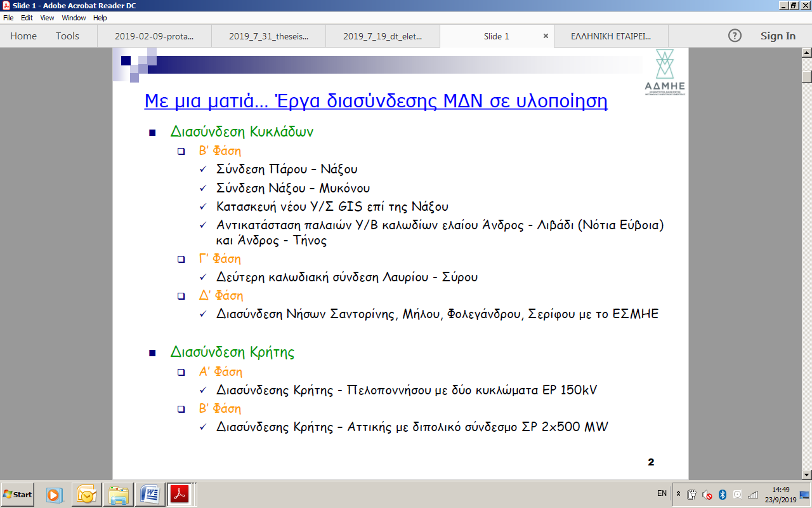Open the Window menu

tap(74, 18)
